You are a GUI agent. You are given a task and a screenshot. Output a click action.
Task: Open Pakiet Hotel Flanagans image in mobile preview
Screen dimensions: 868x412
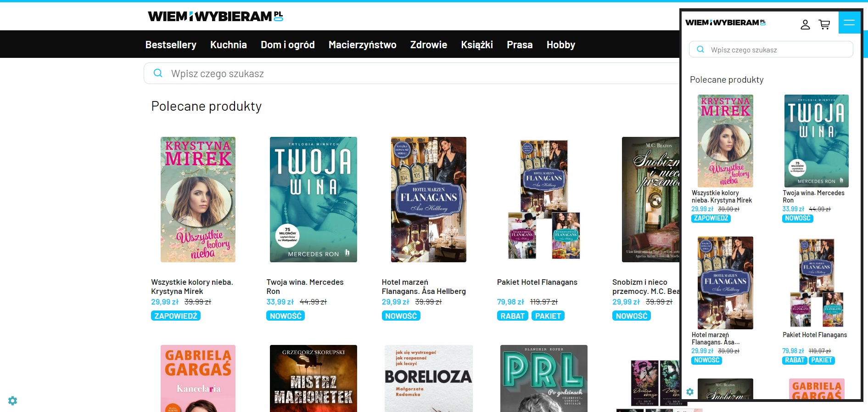817,283
